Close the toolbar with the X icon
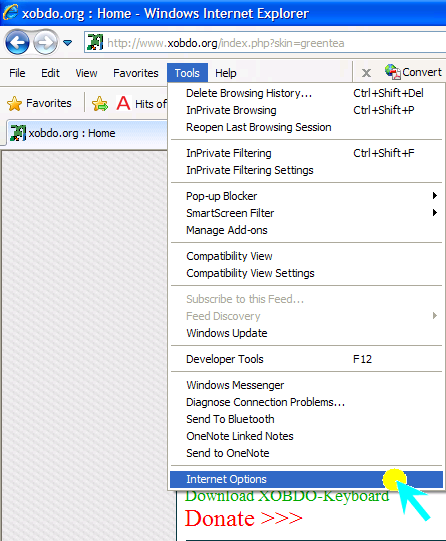 click(366, 73)
